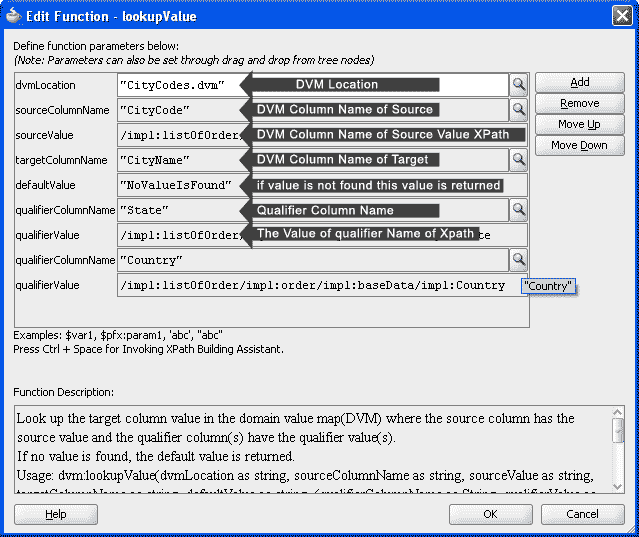The image size is (639, 537).
Task: Confirm with the OK button
Action: [x=491, y=514]
